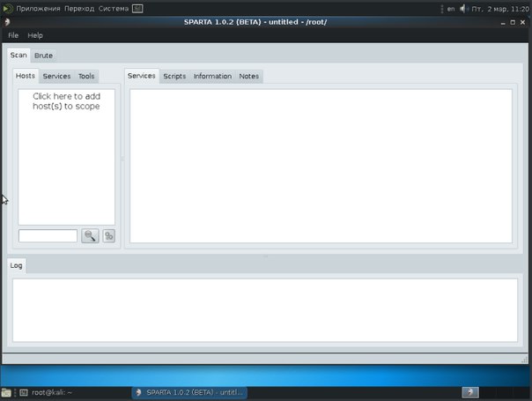Click the terminal launcher icon in top panel

pos(137,8)
